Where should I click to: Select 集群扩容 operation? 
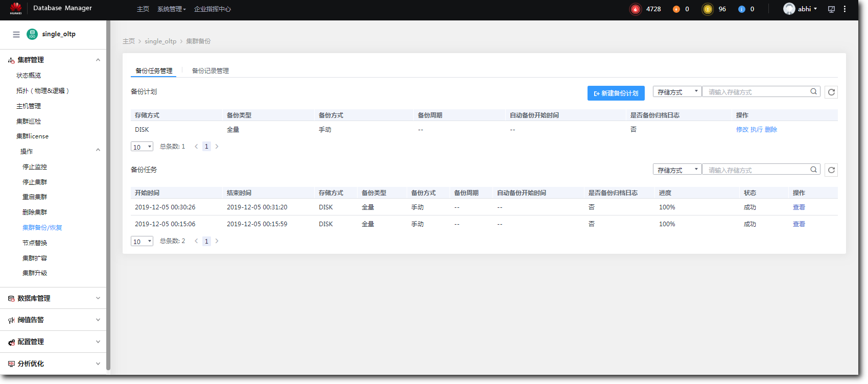35,258
